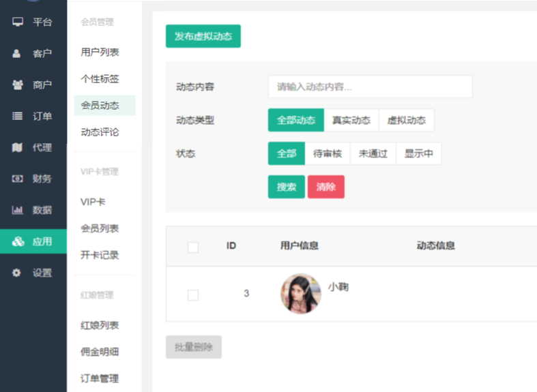The width and height of the screenshot is (537, 392).
Task: Select the 应用 sidebar section
Action: click(33, 241)
